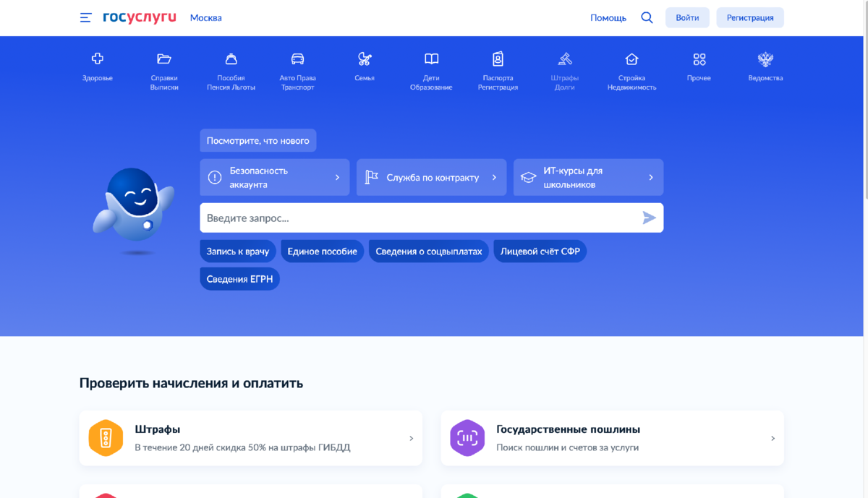Select Сведения о соцвыплатах chip

[x=429, y=251]
